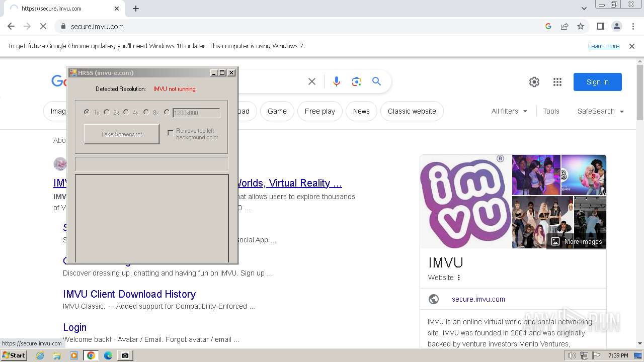Open the Google apps grid
This screenshot has width=644, height=362.
pos(557,82)
